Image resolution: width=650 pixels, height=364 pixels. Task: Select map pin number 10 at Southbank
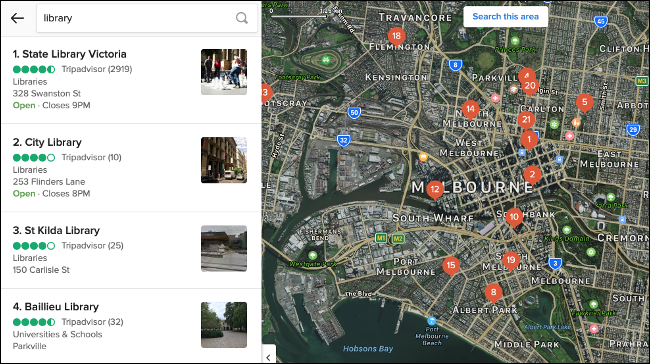point(514,217)
